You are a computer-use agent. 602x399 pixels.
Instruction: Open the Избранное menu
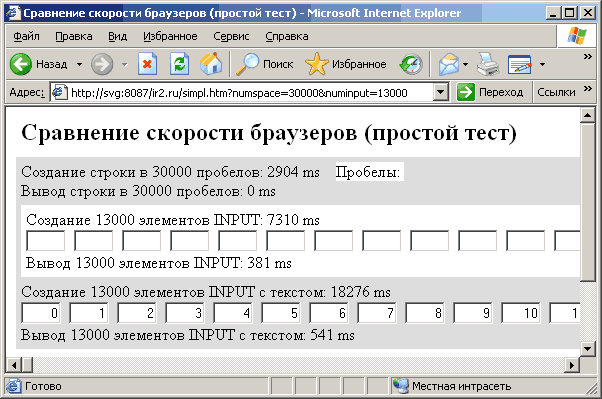pos(170,36)
